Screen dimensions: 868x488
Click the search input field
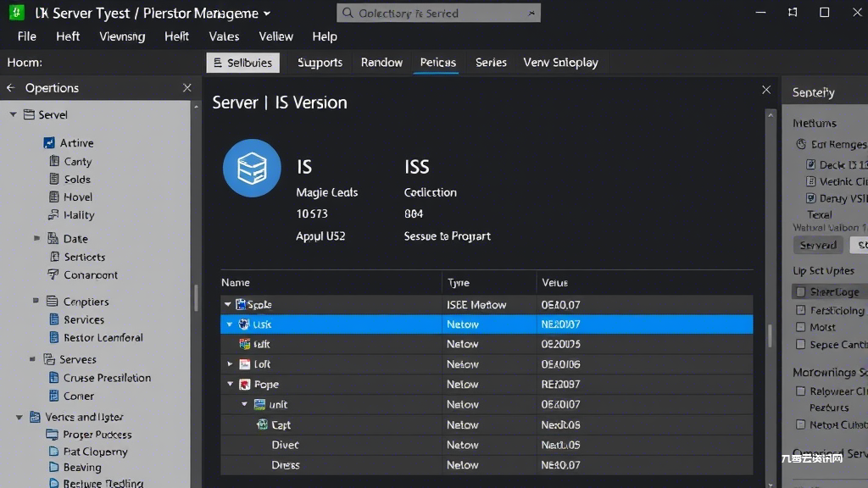pos(438,13)
